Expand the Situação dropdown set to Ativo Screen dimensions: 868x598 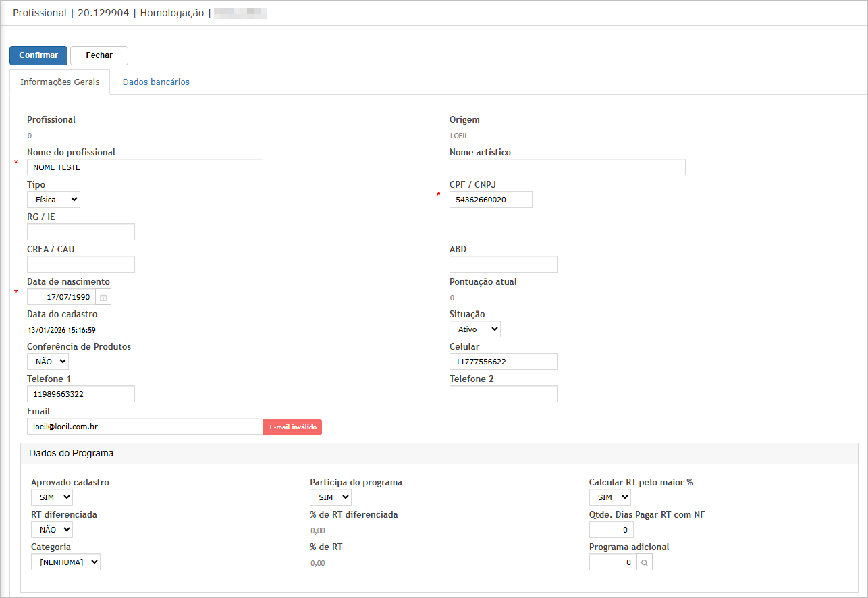click(474, 329)
